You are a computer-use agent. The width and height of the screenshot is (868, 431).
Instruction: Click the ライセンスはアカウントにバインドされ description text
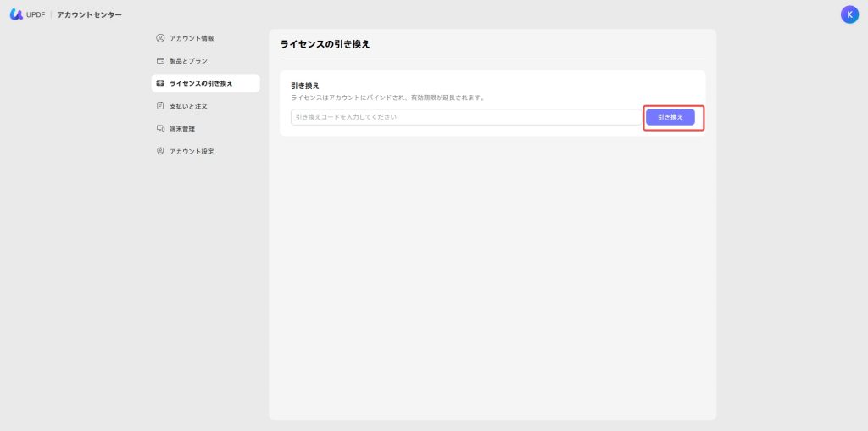point(388,98)
